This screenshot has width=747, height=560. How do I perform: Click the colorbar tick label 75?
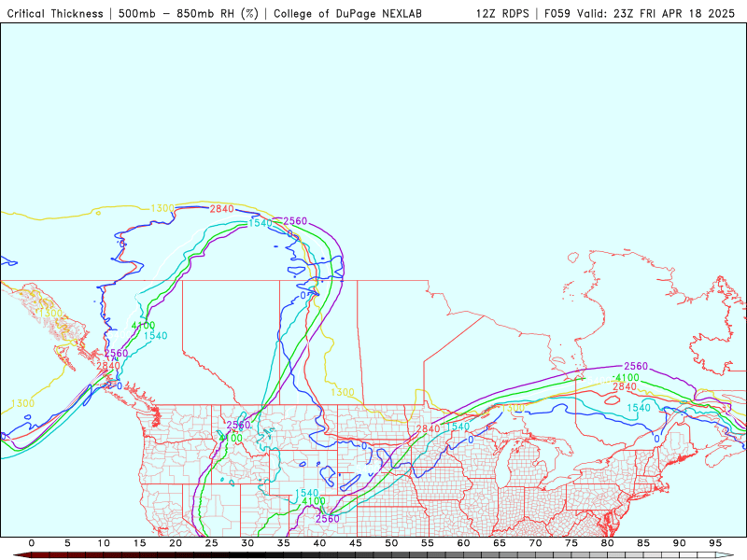tap(571, 543)
